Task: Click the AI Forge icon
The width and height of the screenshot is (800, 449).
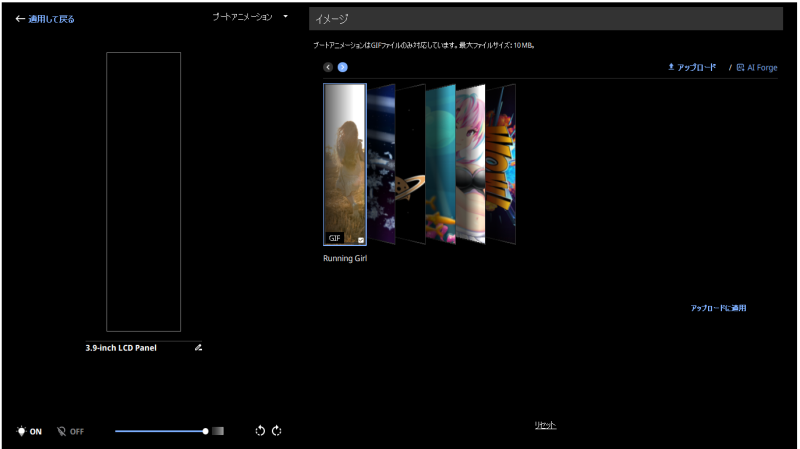Action: pyautogui.click(x=740, y=68)
